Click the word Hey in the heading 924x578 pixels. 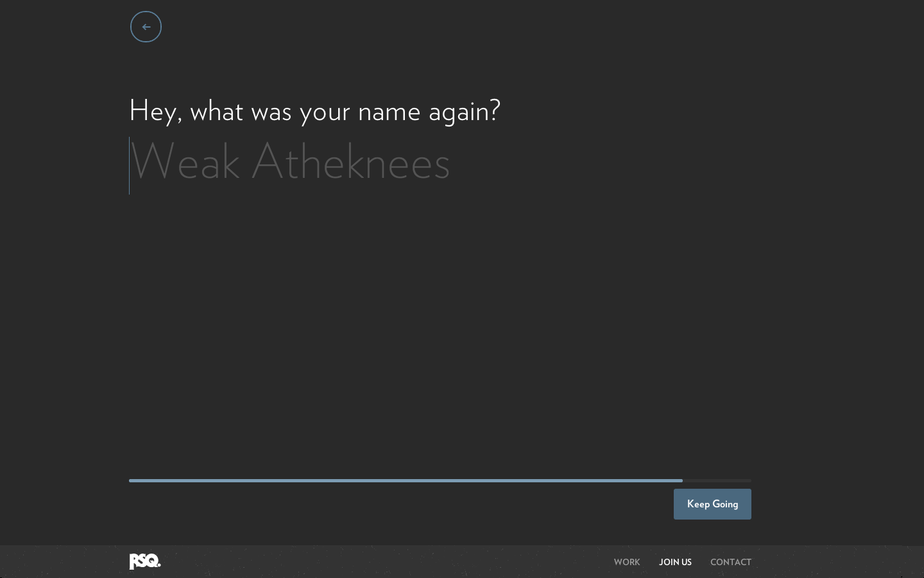point(152,111)
